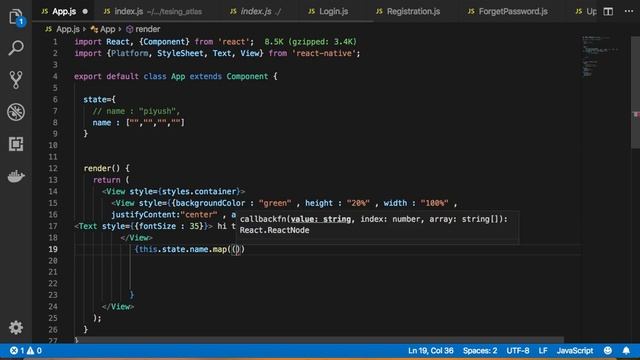Click line number 19 in gutter
640x360 pixels.
[x=53, y=249]
